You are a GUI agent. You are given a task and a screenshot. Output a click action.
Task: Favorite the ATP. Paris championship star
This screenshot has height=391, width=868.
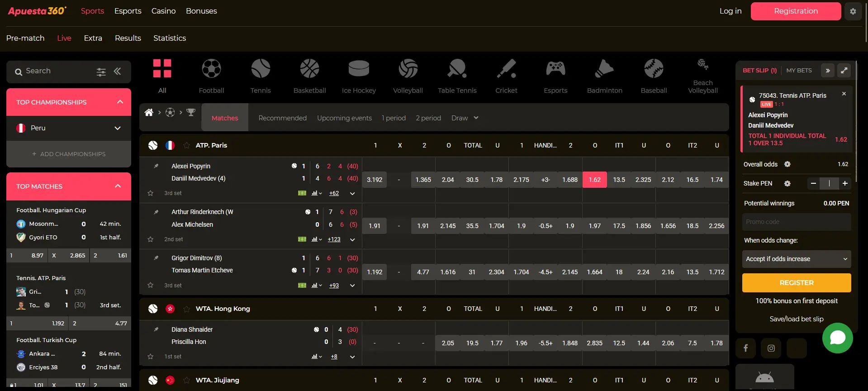[186, 145]
